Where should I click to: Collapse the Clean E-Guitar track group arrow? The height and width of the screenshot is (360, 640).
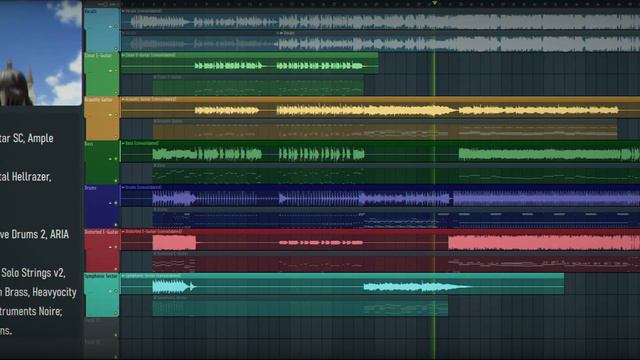[x=110, y=71]
